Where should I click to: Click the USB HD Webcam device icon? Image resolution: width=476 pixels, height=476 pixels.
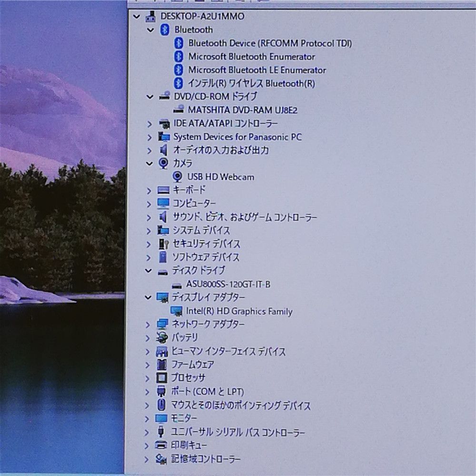(x=178, y=177)
